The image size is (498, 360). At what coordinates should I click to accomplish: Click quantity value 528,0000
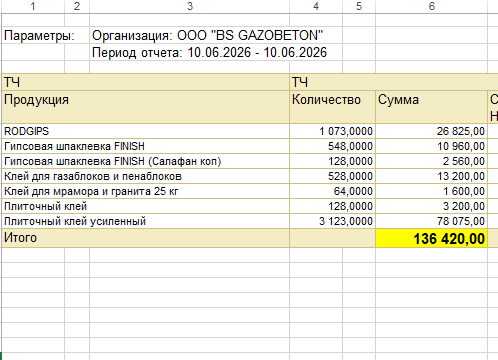pos(333,176)
